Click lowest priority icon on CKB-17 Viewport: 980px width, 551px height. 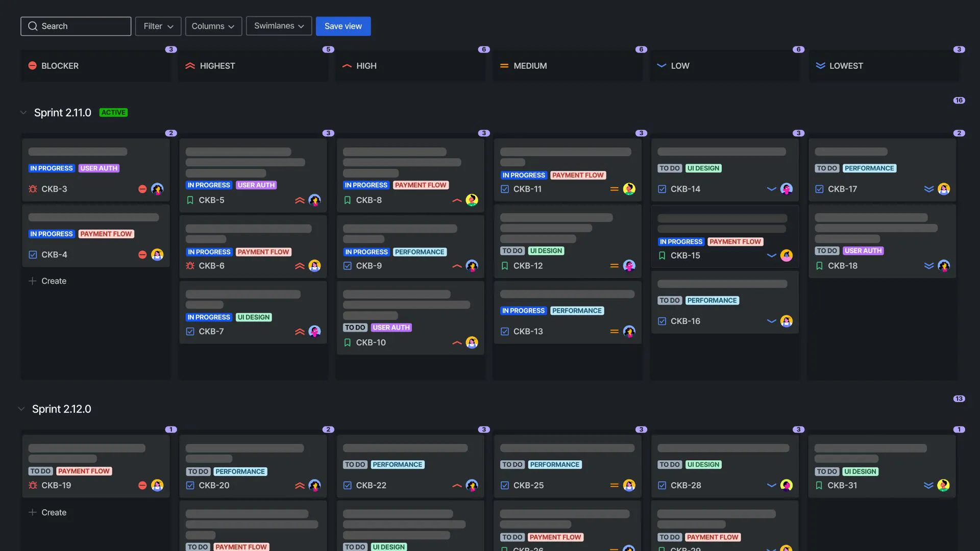click(x=928, y=189)
